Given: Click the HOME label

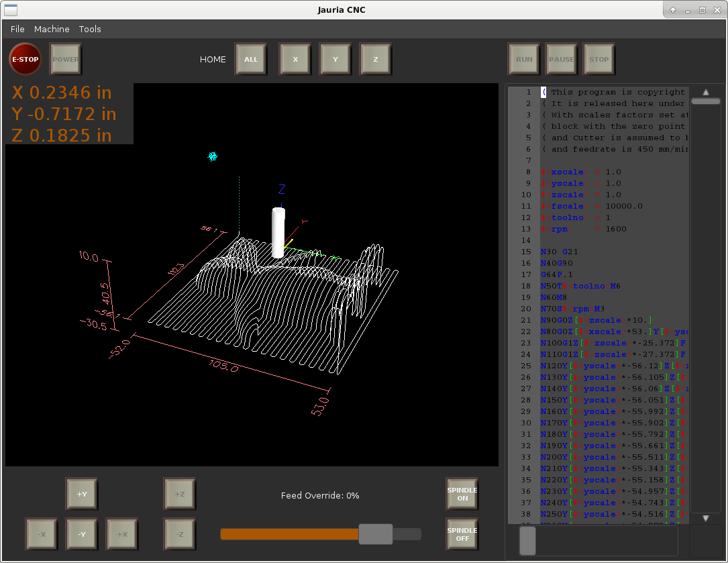Looking at the screenshot, I should (x=213, y=60).
